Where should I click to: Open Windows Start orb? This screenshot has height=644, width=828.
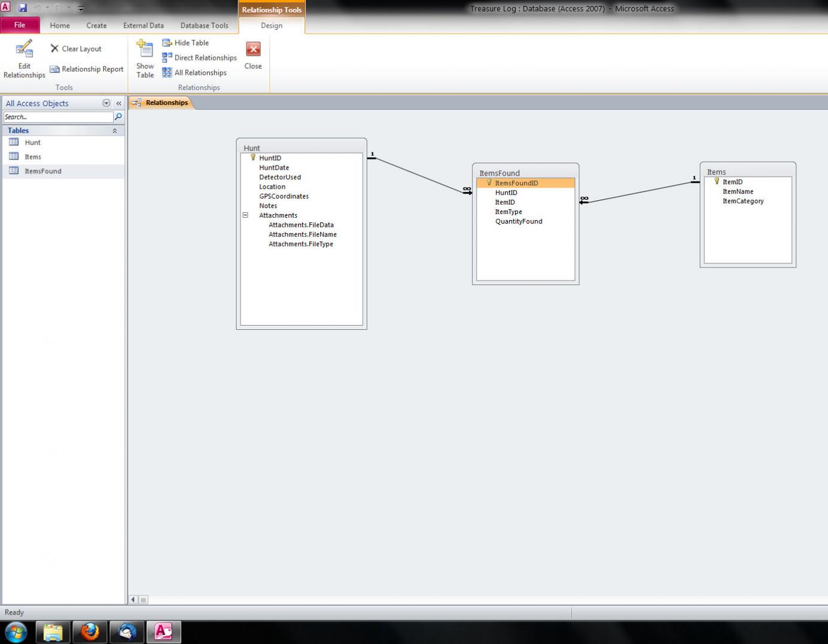click(16, 632)
